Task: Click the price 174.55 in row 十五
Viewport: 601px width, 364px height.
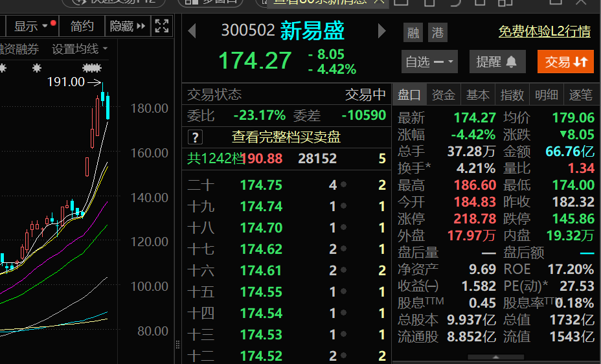Action: 261,292
